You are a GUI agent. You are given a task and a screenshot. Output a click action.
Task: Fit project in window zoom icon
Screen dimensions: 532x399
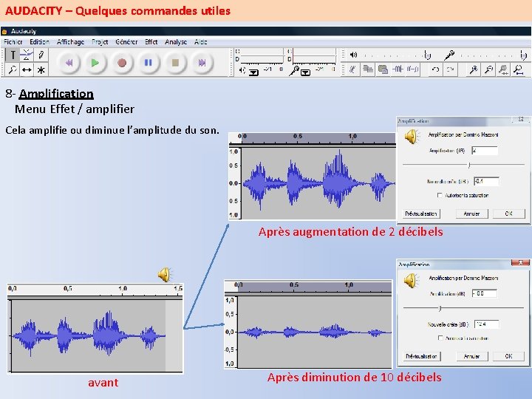[x=519, y=69]
